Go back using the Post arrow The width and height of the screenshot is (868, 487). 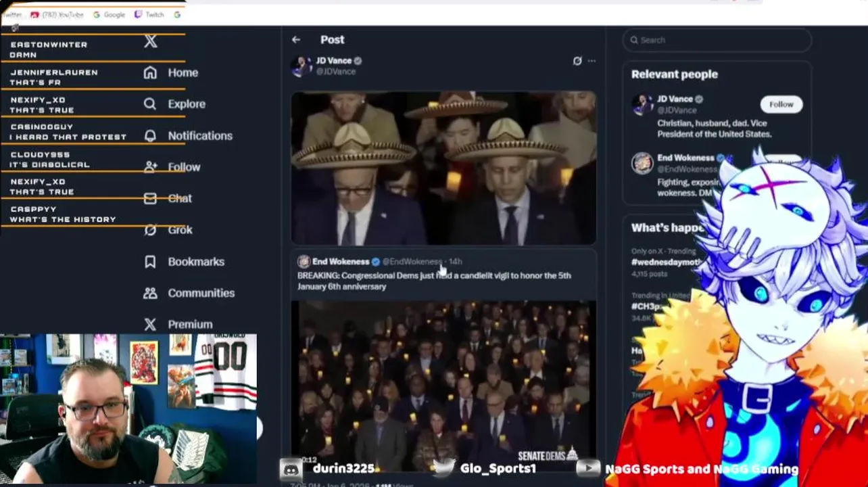[296, 40]
